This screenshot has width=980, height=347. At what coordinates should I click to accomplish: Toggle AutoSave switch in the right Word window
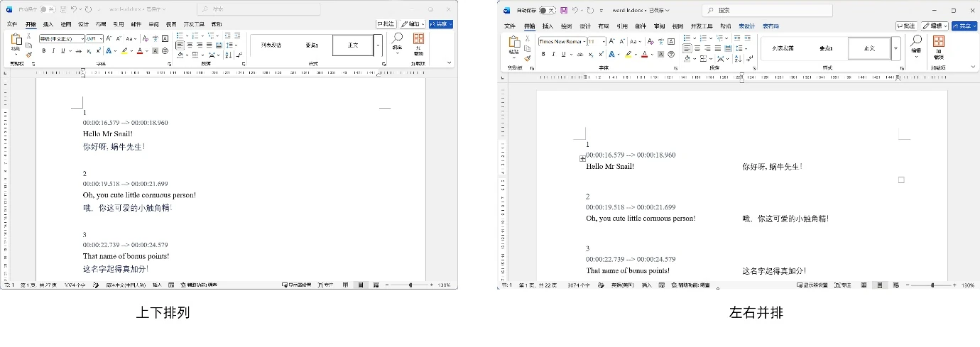(x=547, y=11)
